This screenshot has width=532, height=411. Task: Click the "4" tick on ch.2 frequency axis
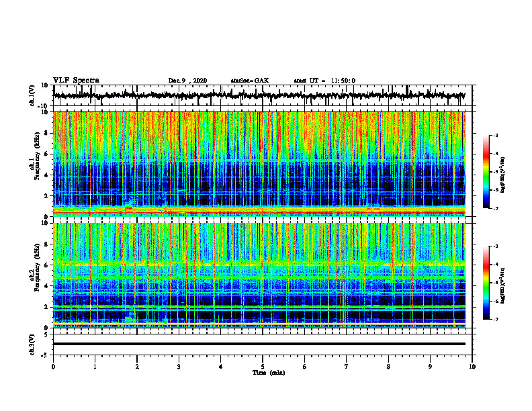tap(47, 286)
